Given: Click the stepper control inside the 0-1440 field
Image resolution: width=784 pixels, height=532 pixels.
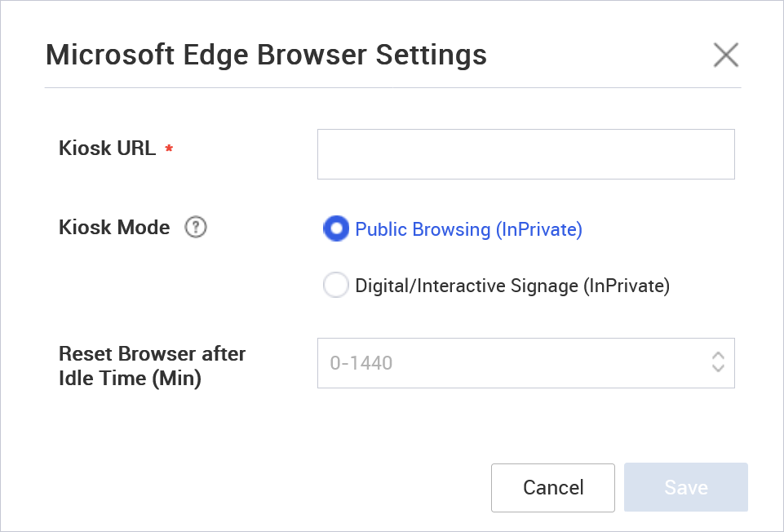Looking at the screenshot, I should click(x=718, y=363).
